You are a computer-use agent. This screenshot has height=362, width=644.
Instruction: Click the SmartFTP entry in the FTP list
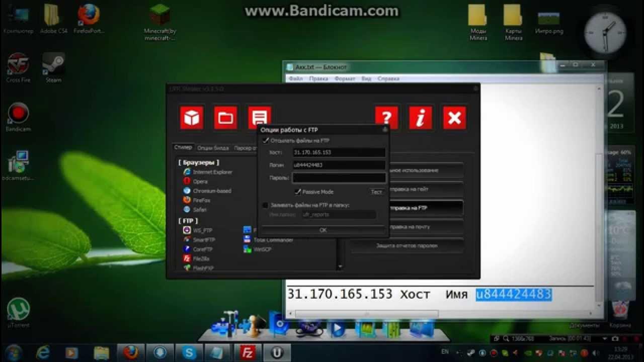click(x=199, y=240)
